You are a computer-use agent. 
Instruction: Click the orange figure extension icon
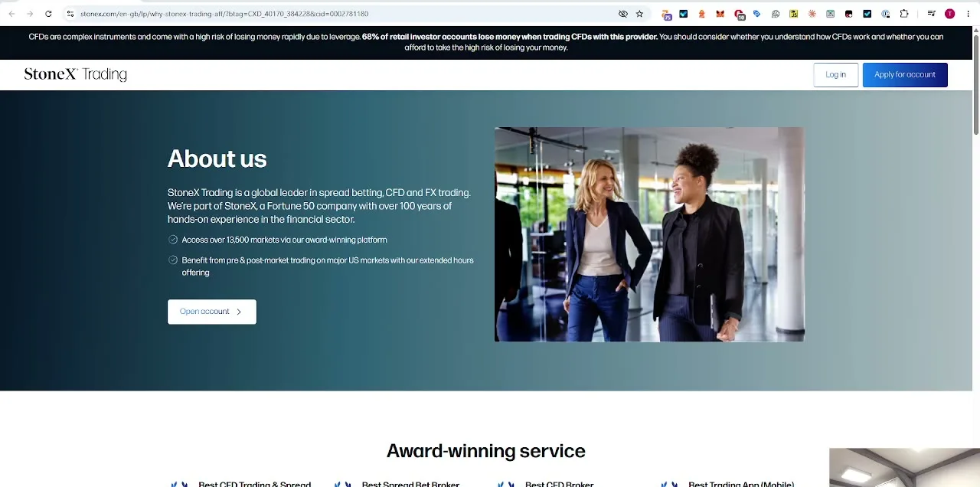pyautogui.click(x=702, y=14)
